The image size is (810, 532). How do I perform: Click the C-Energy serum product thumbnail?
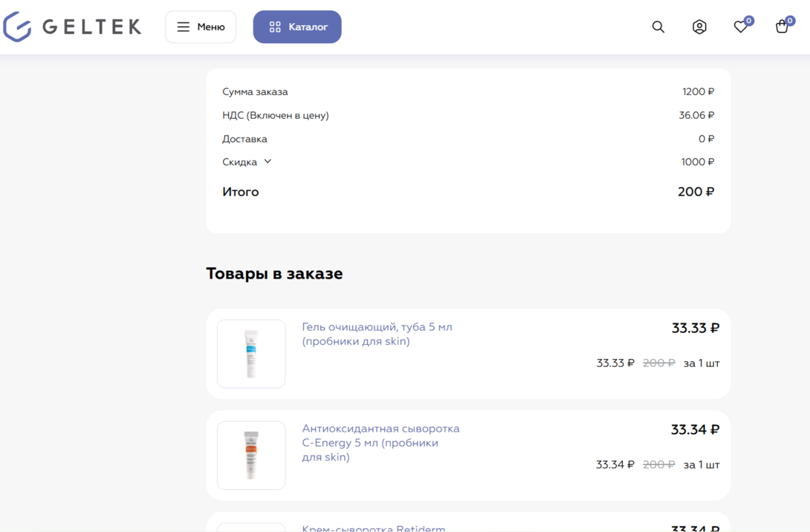(251, 455)
